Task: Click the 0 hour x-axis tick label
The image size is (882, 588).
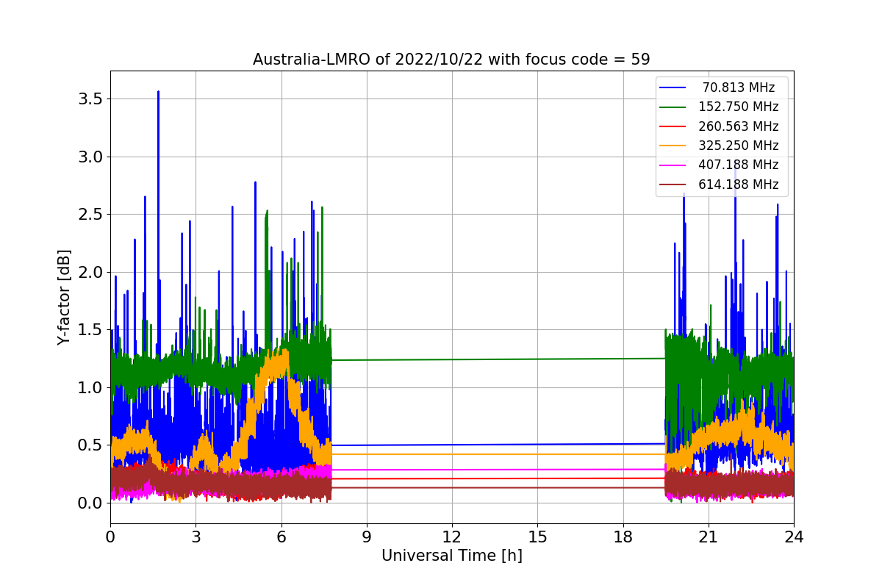Action: pos(110,537)
